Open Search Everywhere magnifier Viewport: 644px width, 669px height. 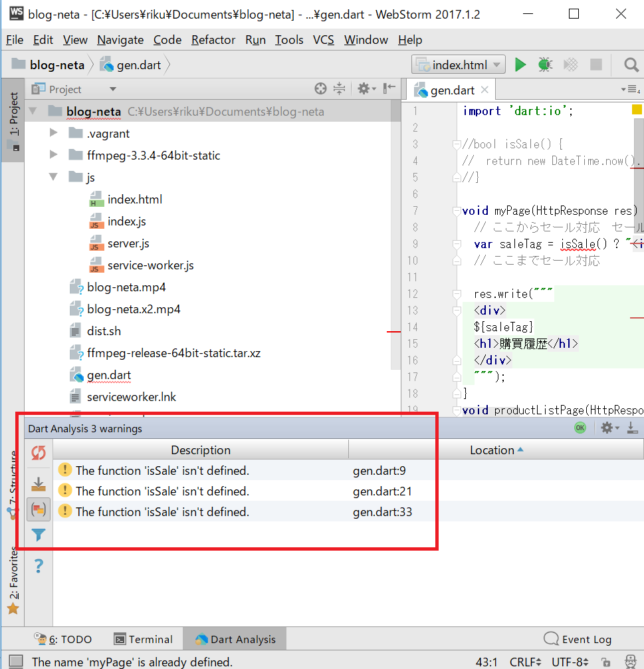tap(631, 65)
